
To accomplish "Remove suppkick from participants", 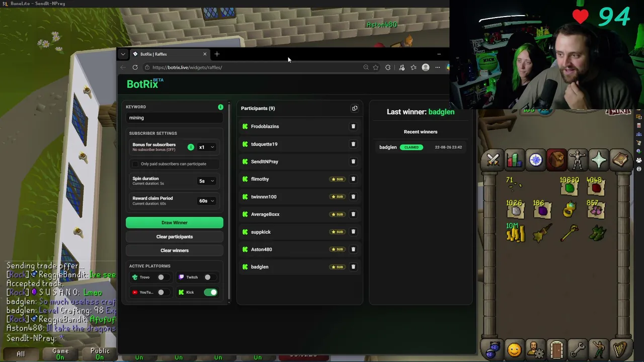I will 353,232.
